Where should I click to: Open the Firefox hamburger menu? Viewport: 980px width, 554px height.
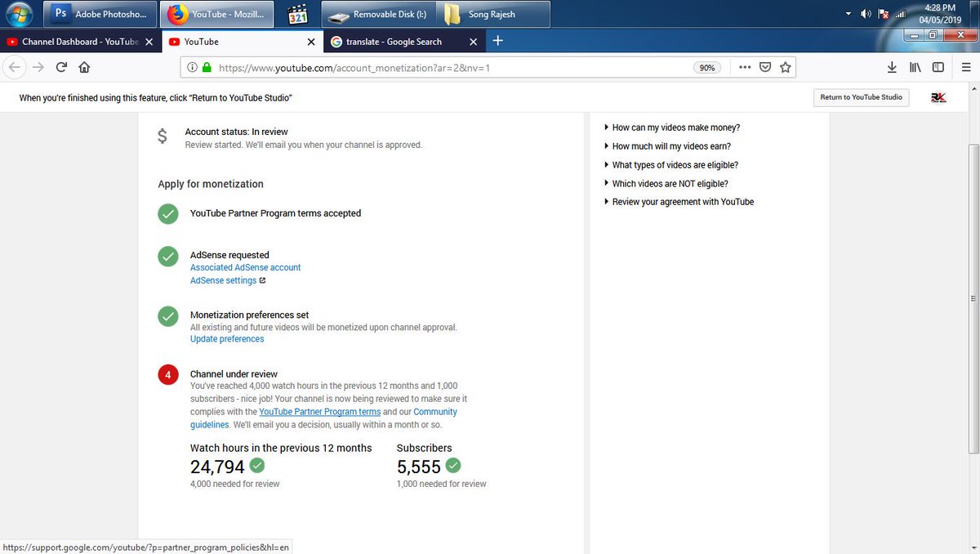[966, 68]
